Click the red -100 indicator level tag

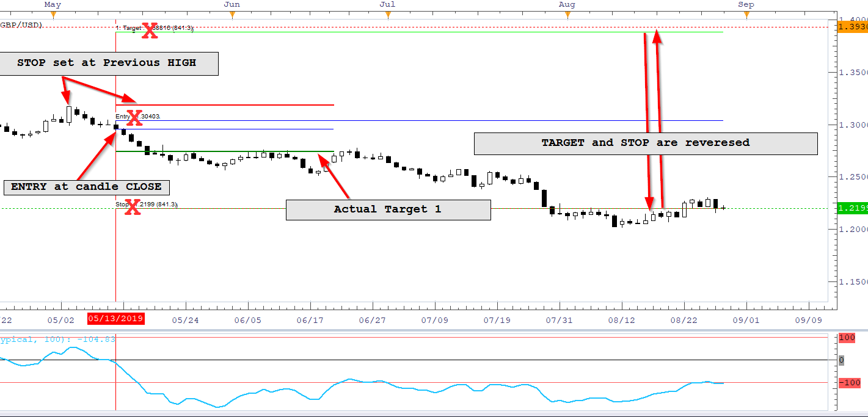(849, 383)
